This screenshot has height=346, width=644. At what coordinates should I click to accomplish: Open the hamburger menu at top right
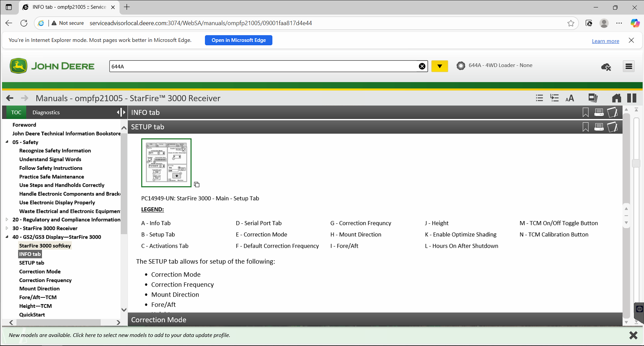point(629,66)
